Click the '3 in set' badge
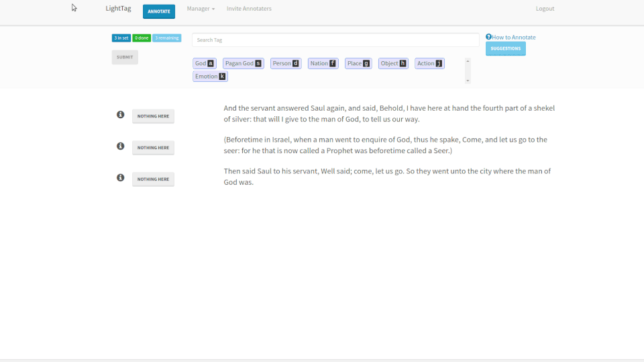 121,38
